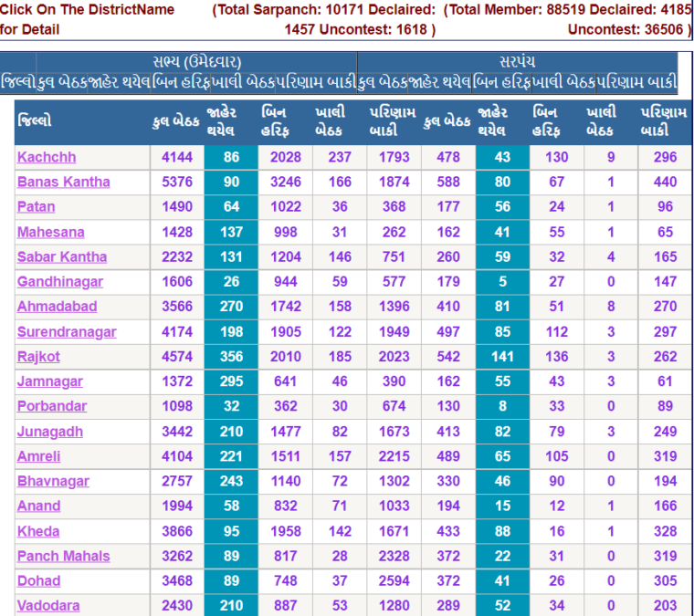Click the Vadodara district link

48,605
